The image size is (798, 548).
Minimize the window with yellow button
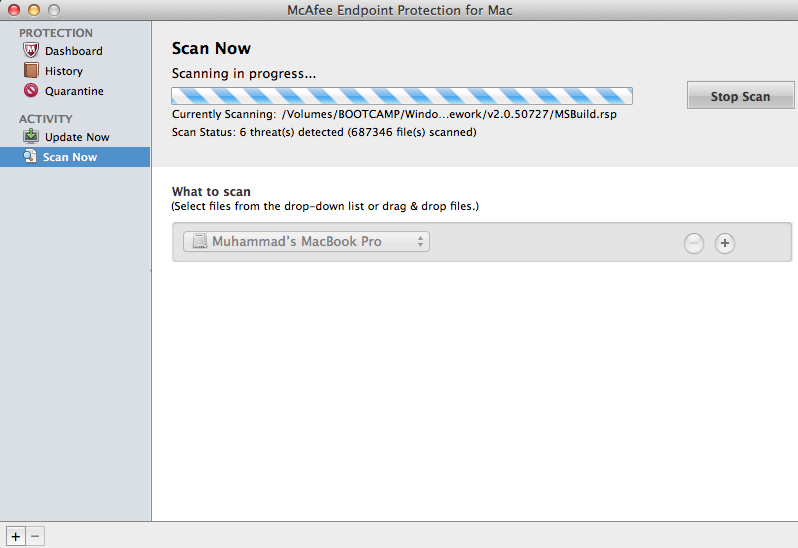(x=34, y=10)
